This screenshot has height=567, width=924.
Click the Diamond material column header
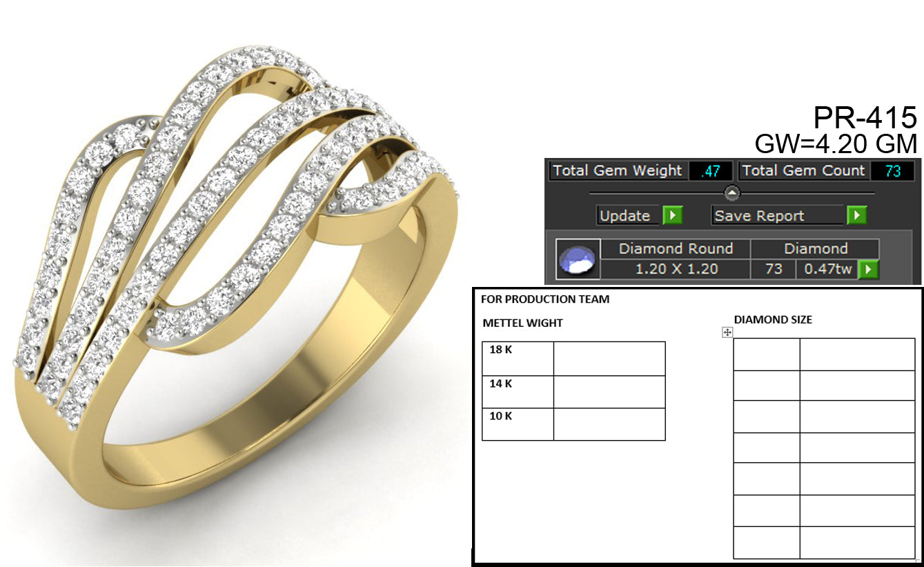pos(815,248)
